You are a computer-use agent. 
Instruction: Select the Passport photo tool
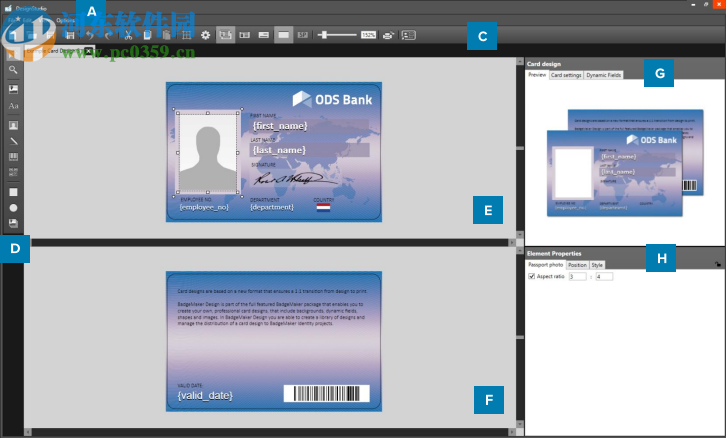click(x=13, y=125)
